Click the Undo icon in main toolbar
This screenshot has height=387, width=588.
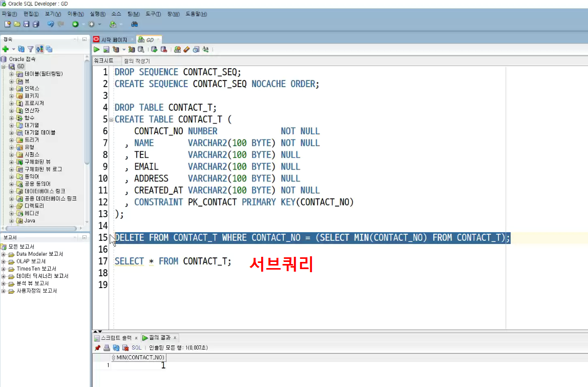click(51, 24)
